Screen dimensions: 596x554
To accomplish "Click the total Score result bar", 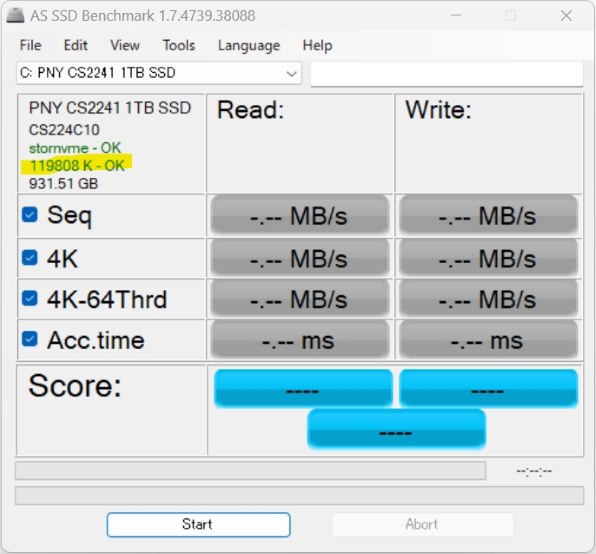I will click(396, 430).
